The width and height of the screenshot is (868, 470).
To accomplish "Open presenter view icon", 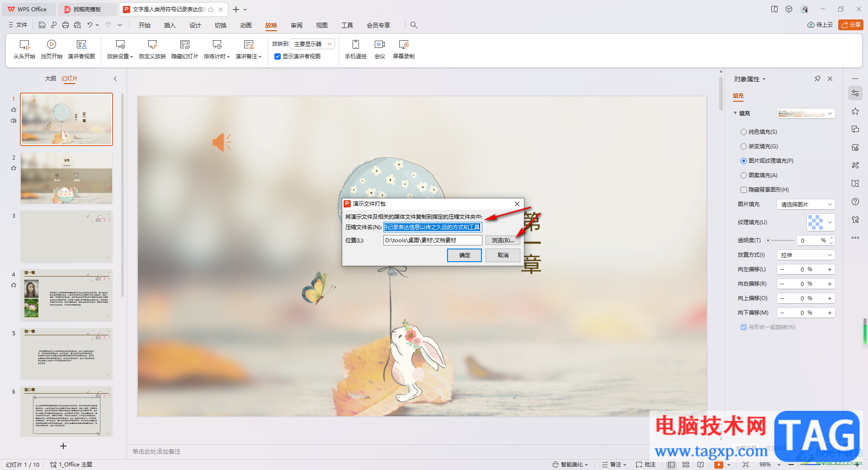I will [x=81, y=44].
